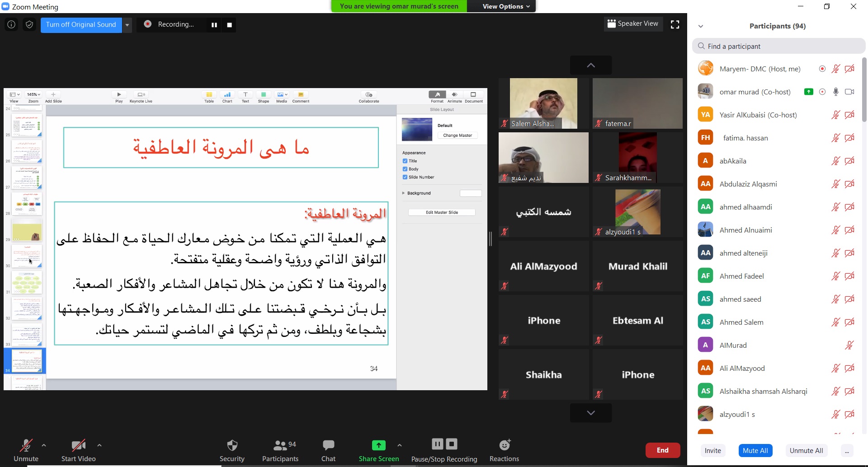
Task: Open the Chat panel
Action: click(328, 445)
